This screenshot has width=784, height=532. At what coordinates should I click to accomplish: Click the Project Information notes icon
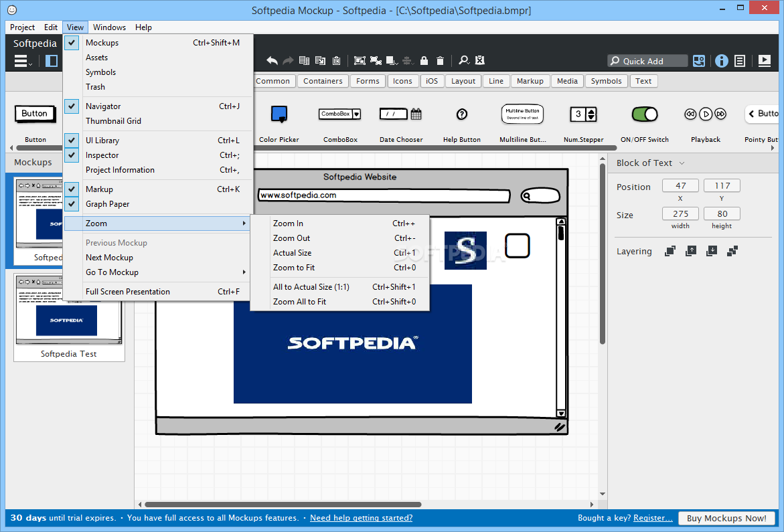tap(740, 61)
